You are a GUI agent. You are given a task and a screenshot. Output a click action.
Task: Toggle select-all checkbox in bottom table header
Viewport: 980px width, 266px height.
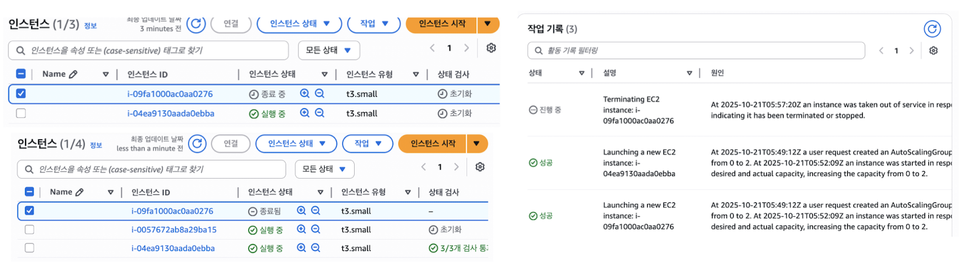(x=29, y=192)
